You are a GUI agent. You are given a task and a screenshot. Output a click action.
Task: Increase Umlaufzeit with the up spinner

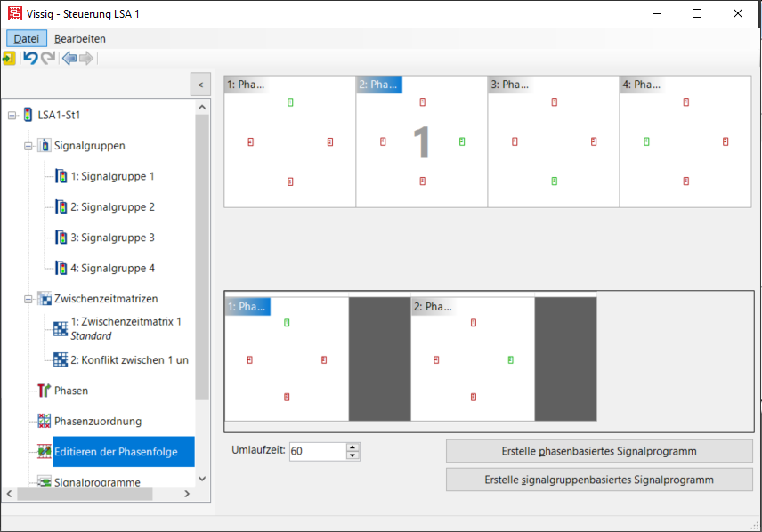(353, 447)
